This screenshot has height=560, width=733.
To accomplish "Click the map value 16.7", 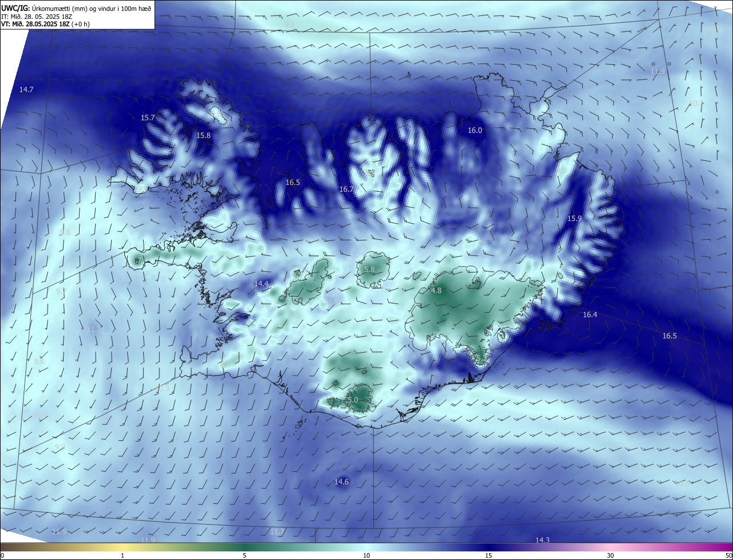I will coord(346,189).
